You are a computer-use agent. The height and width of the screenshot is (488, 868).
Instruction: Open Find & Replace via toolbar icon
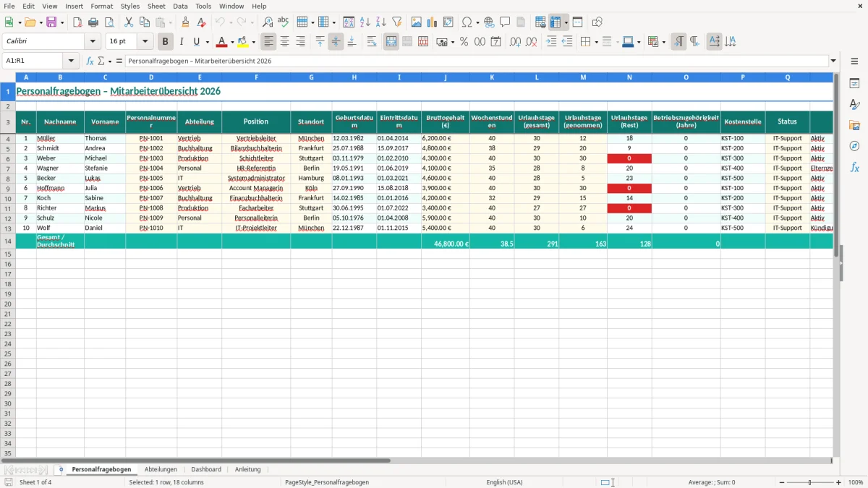click(x=268, y=22)
